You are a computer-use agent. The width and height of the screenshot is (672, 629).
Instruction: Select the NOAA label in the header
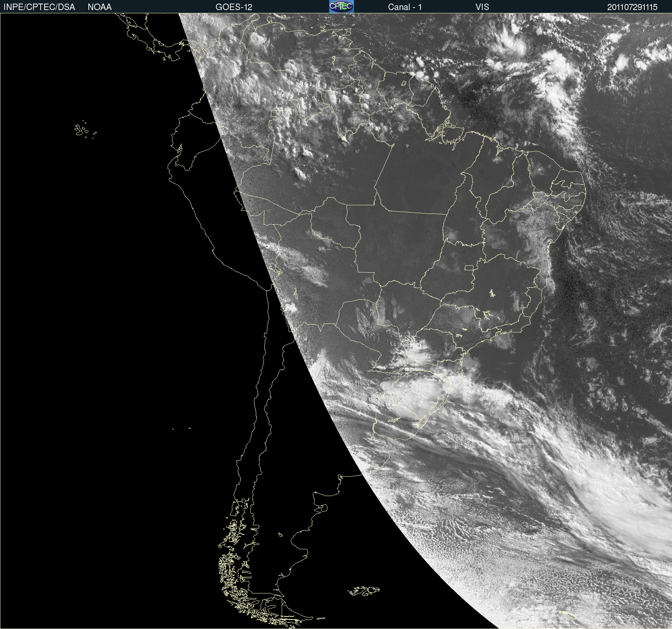[100, 7]
